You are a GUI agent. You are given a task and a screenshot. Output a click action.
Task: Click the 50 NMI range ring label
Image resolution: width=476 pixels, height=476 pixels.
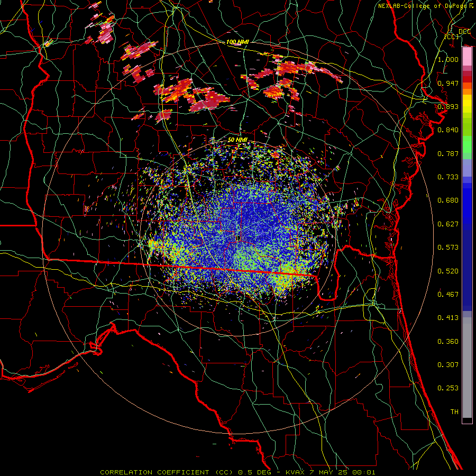tap(237, 140)
